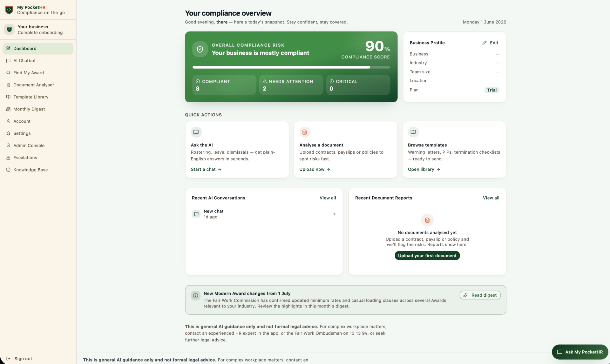Click the Ask the AI chat bubble icon
This screenshot has height=364, width=610.
click(196, 132)
